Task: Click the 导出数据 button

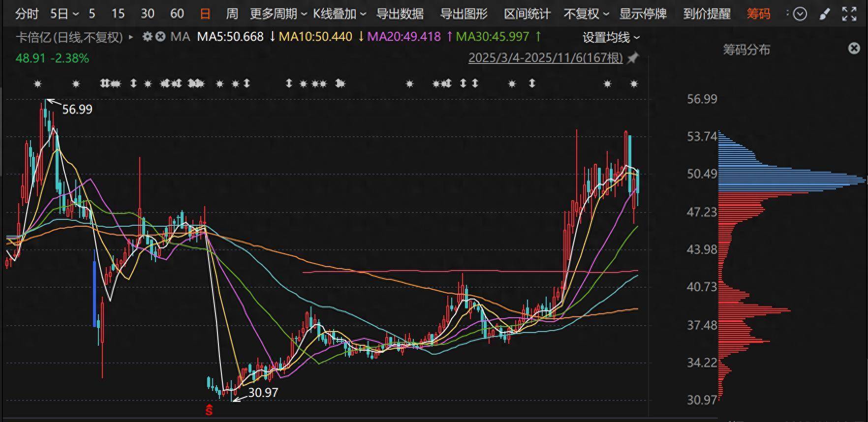Action: pyautogui.click(x=400, y=14)
